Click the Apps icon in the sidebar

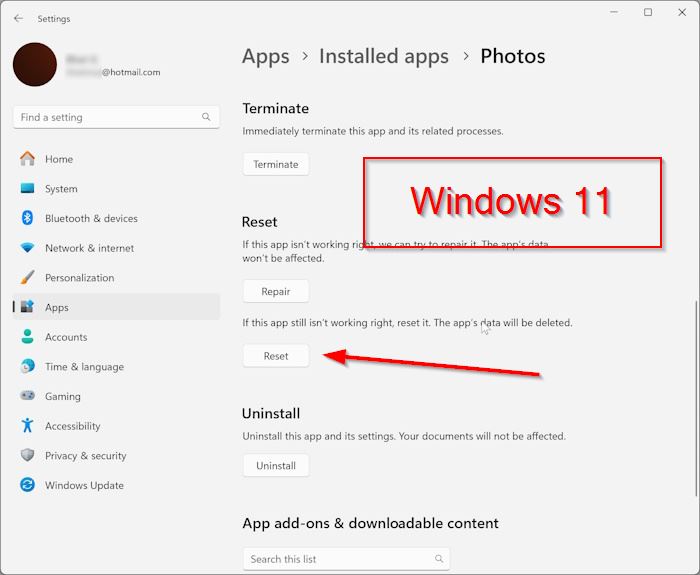coord(27,307)
